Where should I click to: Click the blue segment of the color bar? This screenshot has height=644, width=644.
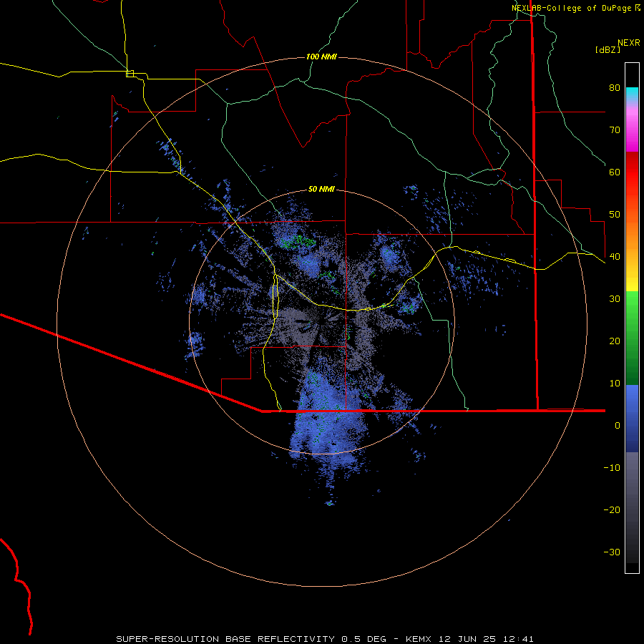tap(632, 419)
